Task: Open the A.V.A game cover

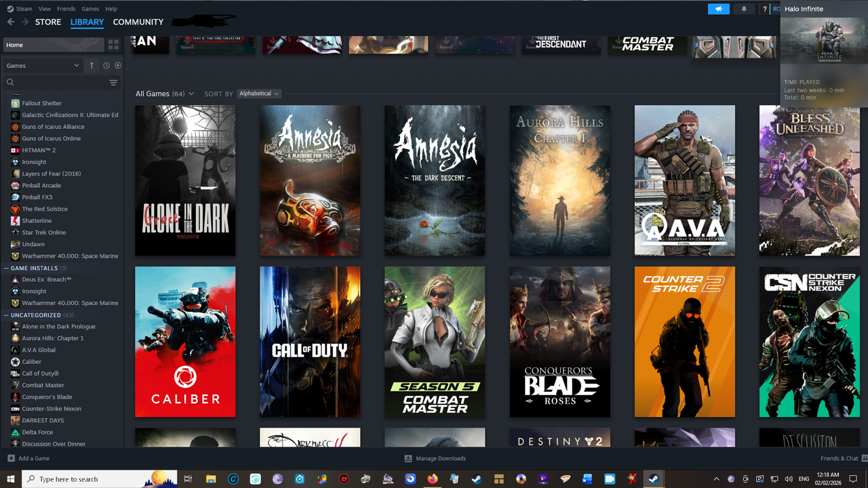Action: click(685, 180)
